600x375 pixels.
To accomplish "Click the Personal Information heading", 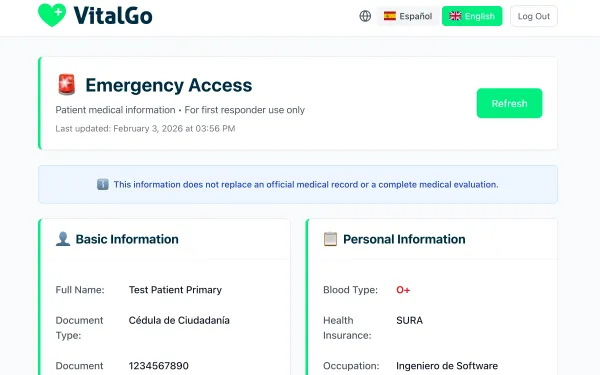I will pos(404,239).
